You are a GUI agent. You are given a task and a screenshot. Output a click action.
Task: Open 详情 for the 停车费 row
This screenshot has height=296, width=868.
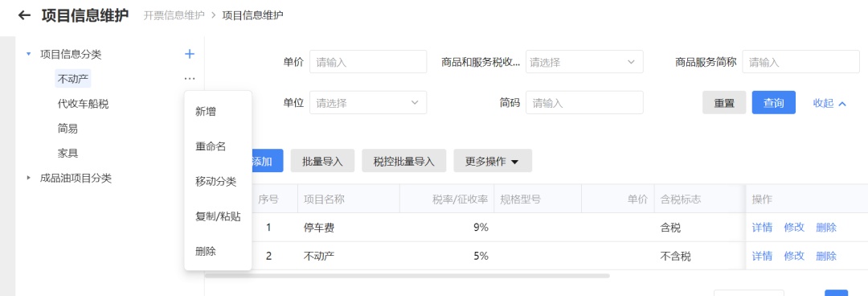pyautogui.click(x=762, y=228)
